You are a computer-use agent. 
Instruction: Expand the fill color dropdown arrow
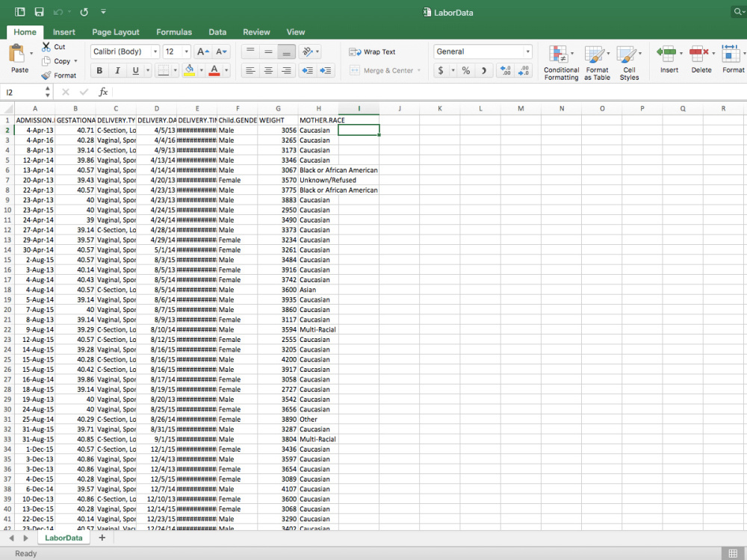(201, 70)
